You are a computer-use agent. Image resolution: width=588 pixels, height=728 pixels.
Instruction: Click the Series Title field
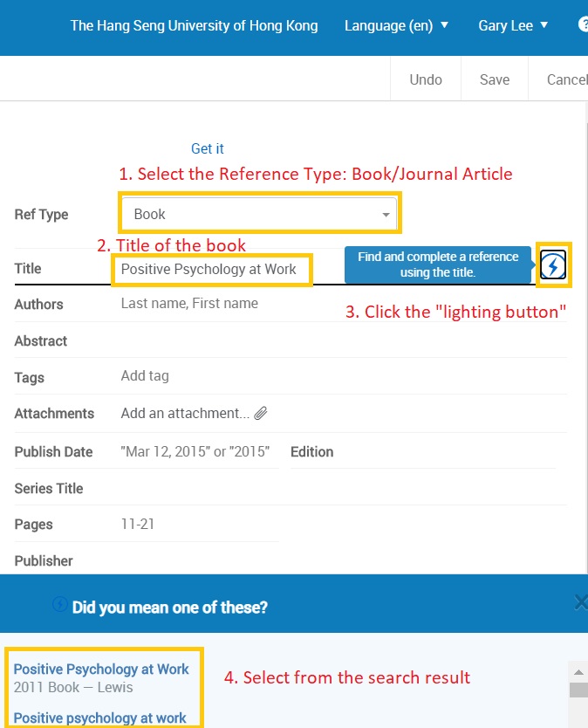coord(344,489)
